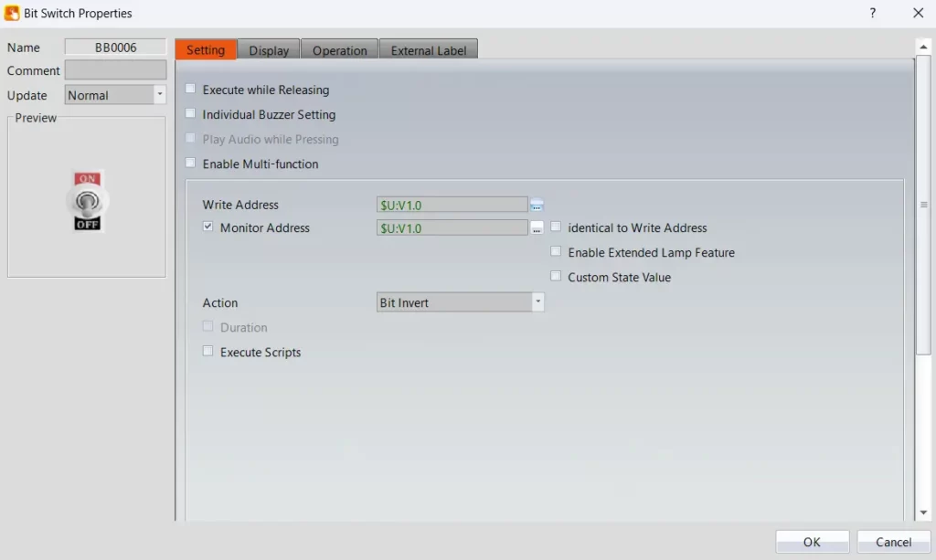
Task: Go to the External Label tab
Action: [x=428, y=50]
